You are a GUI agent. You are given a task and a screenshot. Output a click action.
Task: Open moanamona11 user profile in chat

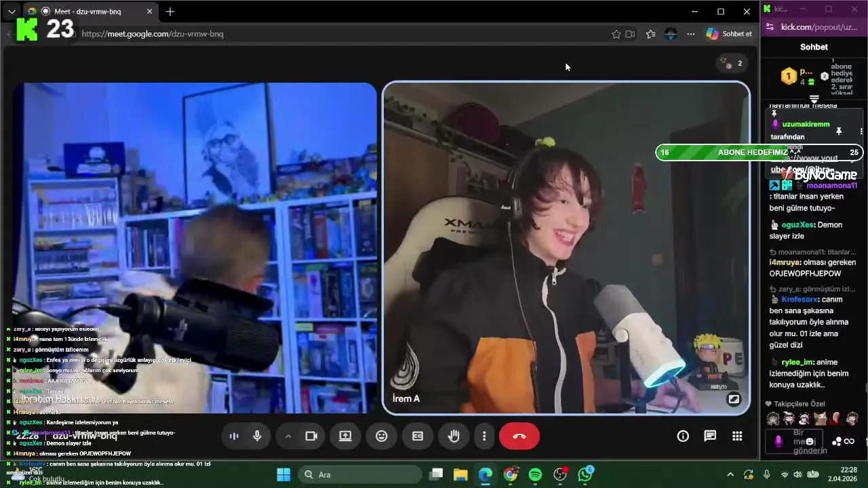[x=831, y=186]
